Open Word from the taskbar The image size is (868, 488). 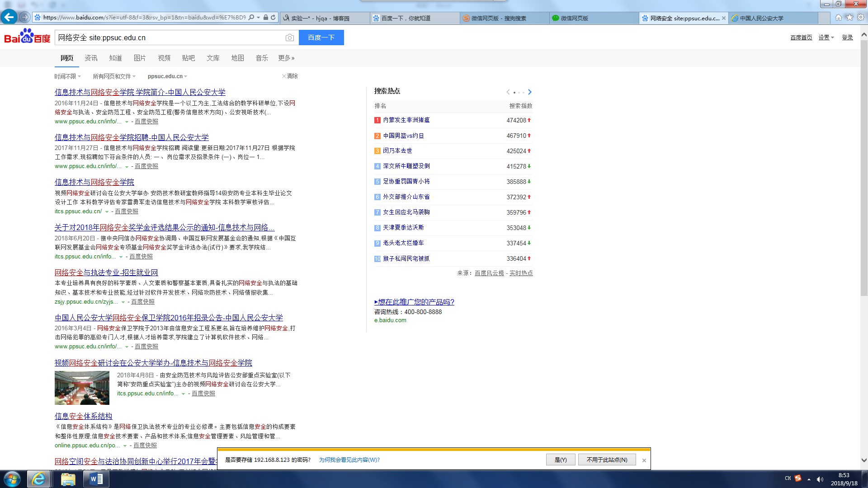[96, 479]
